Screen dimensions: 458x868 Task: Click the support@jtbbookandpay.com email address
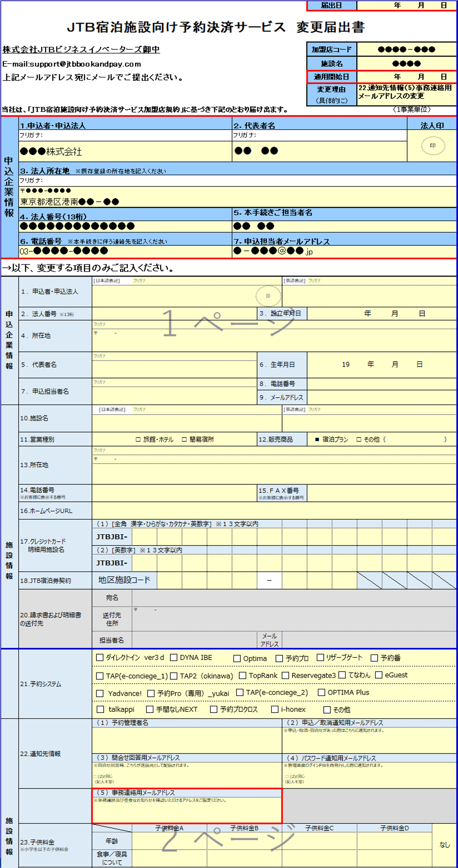coord(85,64)
